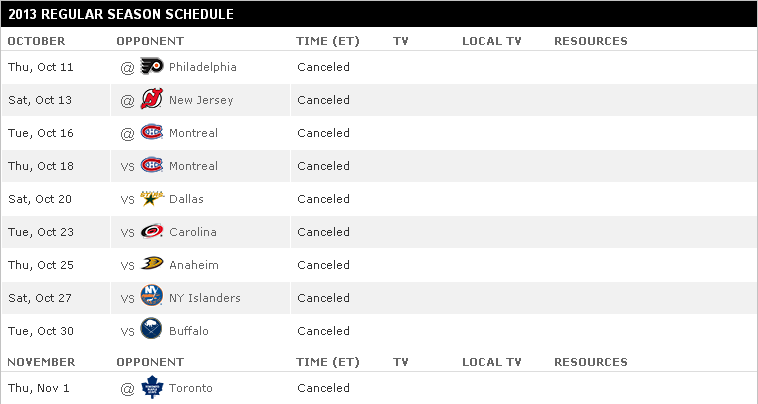Select the Anaheim opponent name
Viewport: 758px width, 404px height.
194,265
